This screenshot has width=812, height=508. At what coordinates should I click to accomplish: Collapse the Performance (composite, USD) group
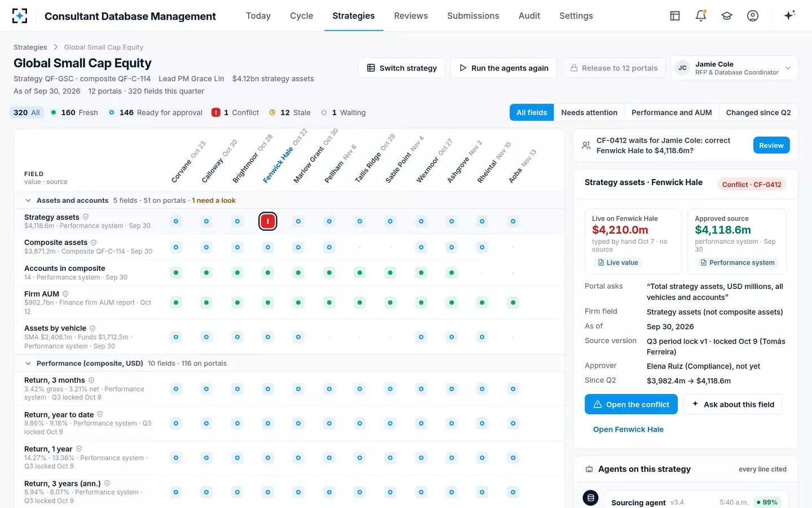28,364
